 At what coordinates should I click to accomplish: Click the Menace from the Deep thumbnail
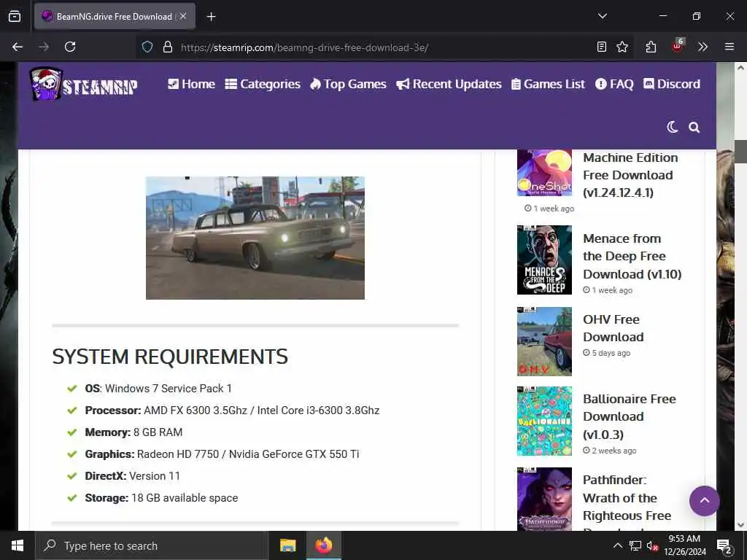pos(544,260)
